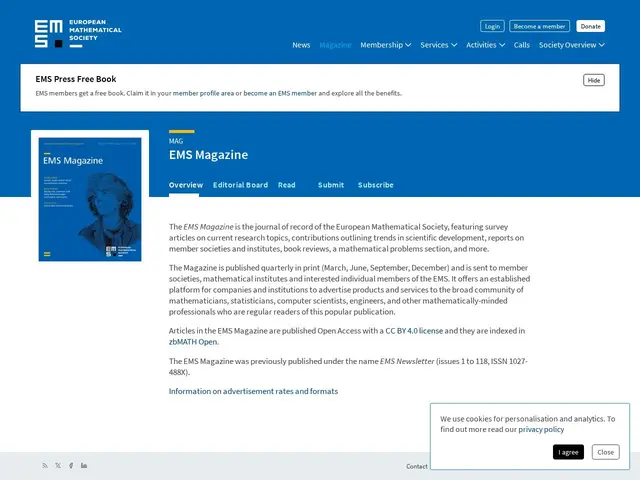This screenshot has height=480, width=640.
Task: Expand the Membership dropdown menu
Action: point(385,45)
